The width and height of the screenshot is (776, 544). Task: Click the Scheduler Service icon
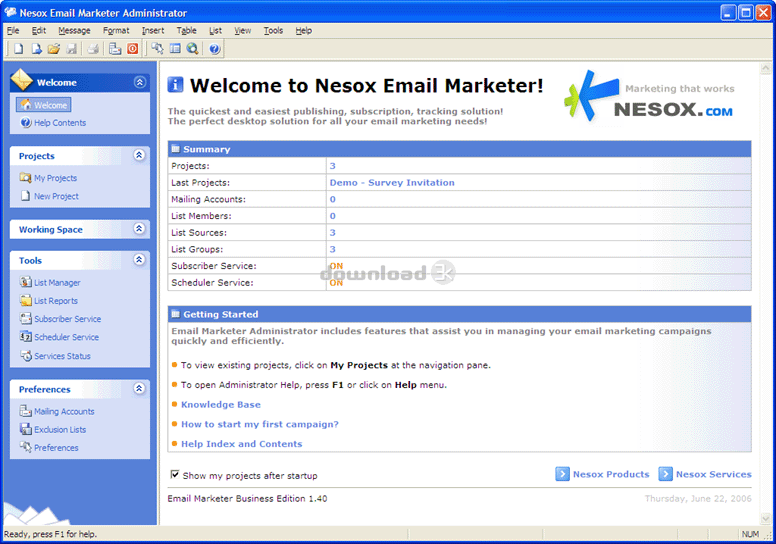[x=25, y=337]
